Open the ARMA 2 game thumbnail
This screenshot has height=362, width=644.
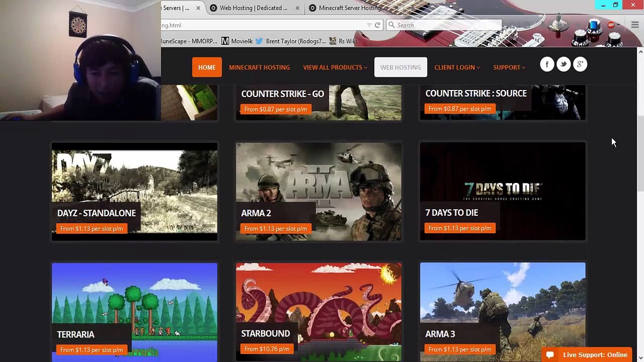pyautogui.click(x=318, y=191)
